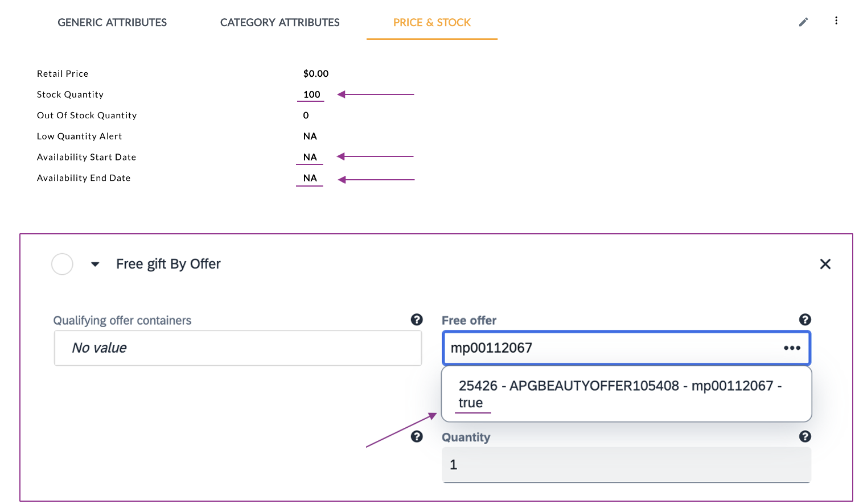
Task: Click the Stock Quantity value 100
Action: point(311,94)
